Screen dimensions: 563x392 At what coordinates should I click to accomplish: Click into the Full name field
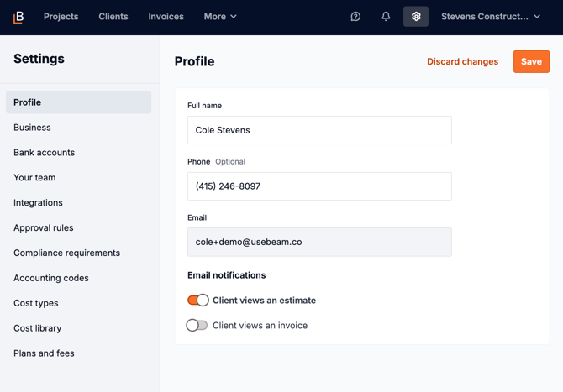tap(319, 130)
